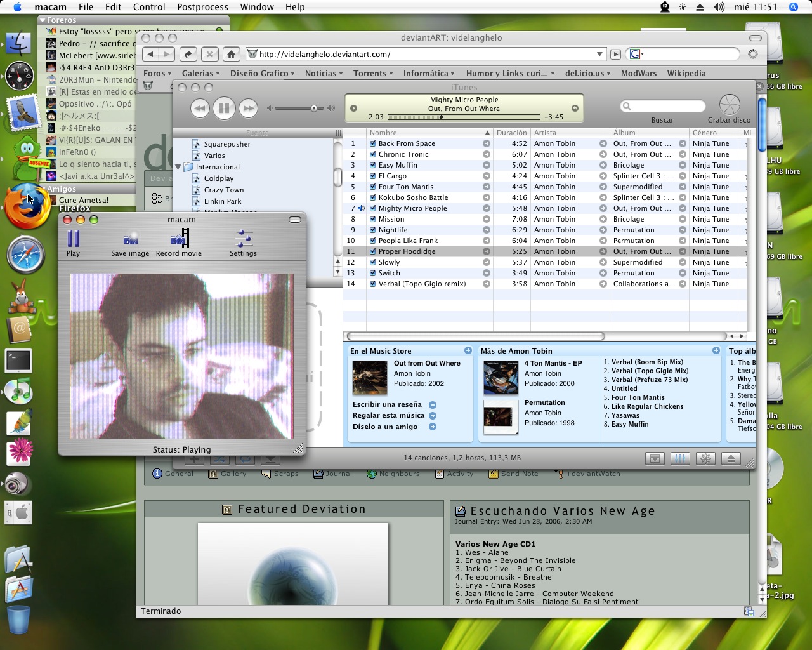Open Verbal (Boom Bip Mix) store link

[647, 362]
